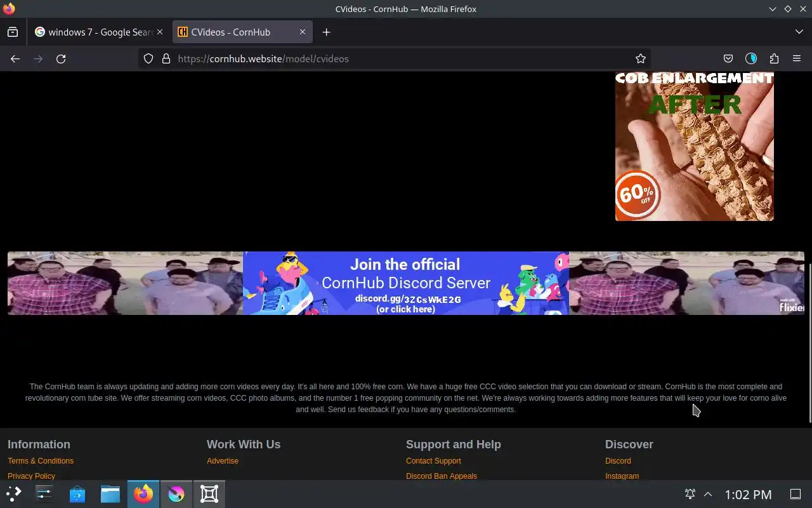Open the Firefox account icon

(x=751, y=58)
